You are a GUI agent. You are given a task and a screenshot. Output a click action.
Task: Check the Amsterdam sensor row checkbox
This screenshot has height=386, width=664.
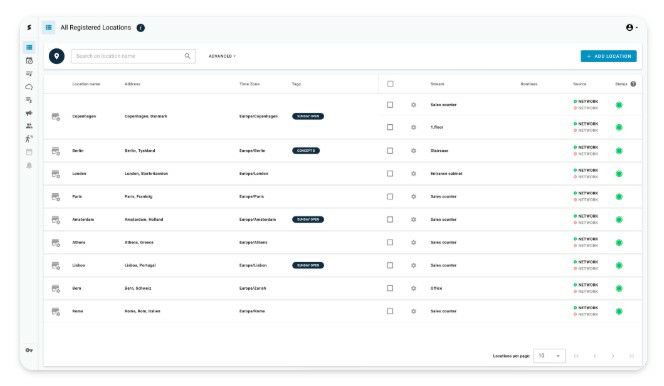[390, 219]
